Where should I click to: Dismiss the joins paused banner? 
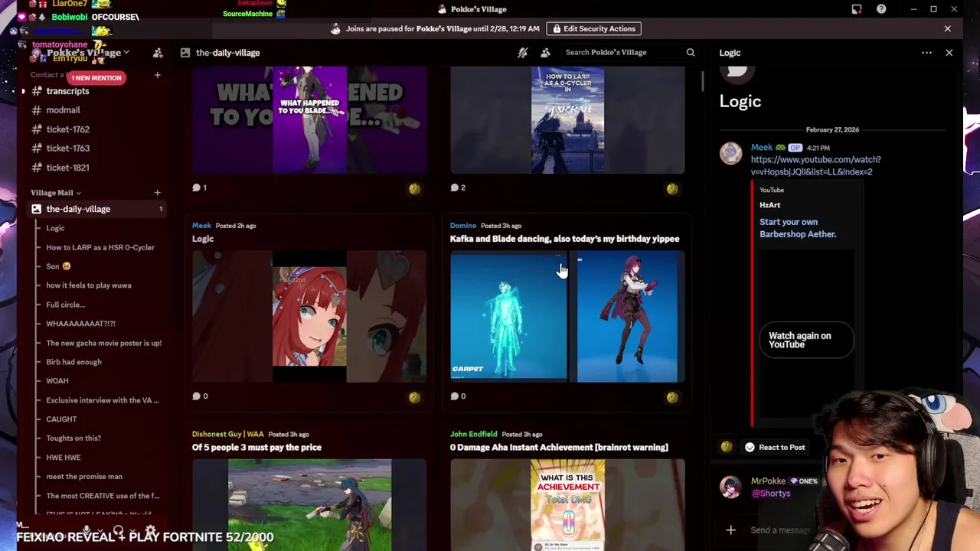(x=947, y=29)
